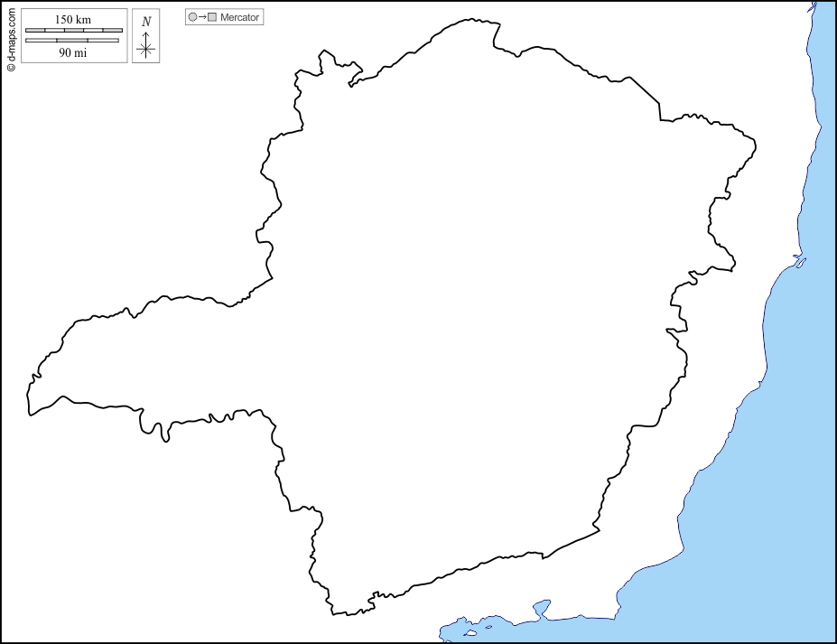Click the southernmost tip of the state outline

pyautogui.click(x=336, y=615)
